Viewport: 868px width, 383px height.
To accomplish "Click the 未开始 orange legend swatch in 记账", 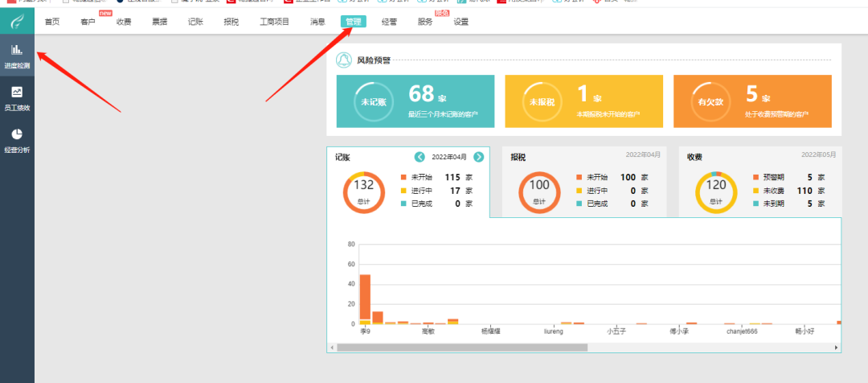I will click(403, 177).
